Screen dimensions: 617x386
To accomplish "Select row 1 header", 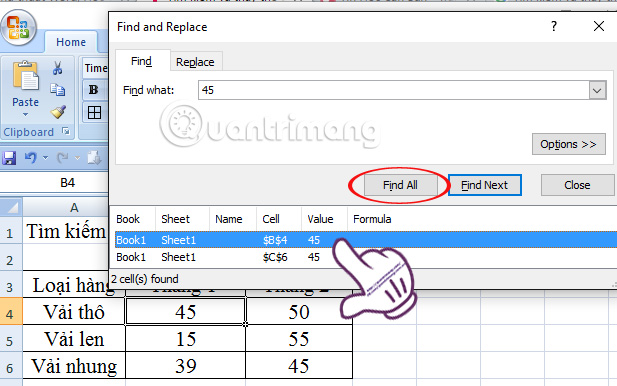I will [x=11, y=232].
